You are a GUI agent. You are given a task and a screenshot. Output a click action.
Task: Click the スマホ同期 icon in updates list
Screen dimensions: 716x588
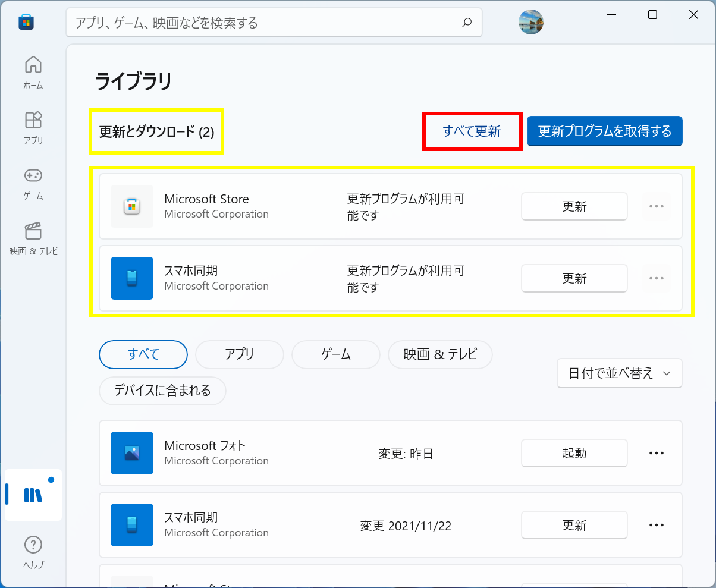132,278
